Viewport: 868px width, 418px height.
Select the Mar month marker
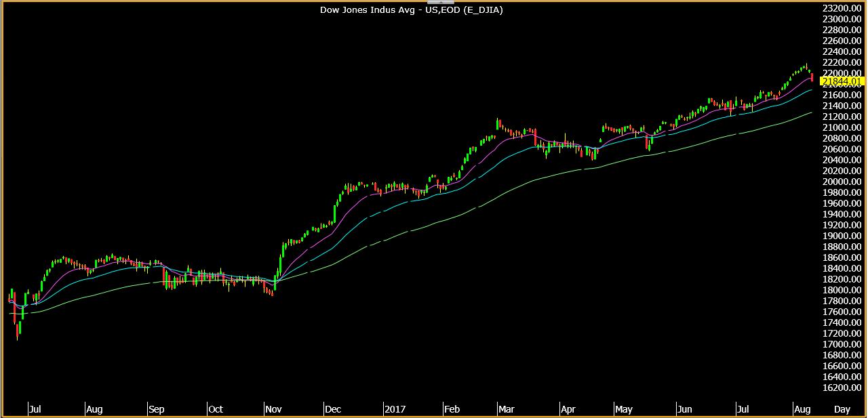click(x=506, y=409)
